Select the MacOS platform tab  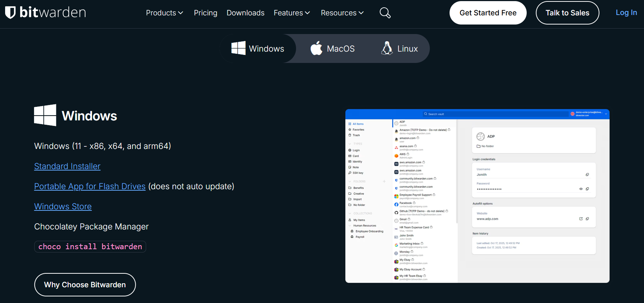[x=333, y=49]
